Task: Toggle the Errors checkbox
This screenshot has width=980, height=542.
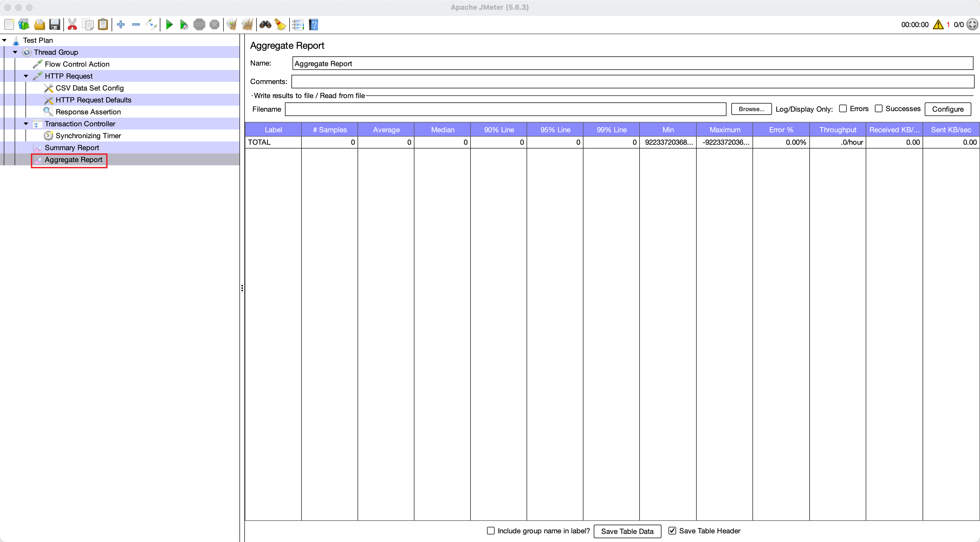Action: [843, 109]
